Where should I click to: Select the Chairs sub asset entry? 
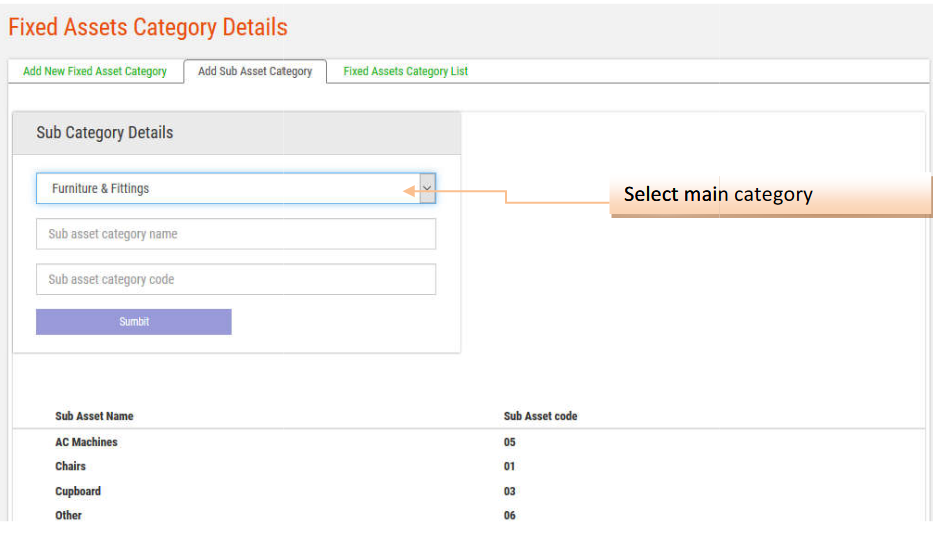point(71,466)
